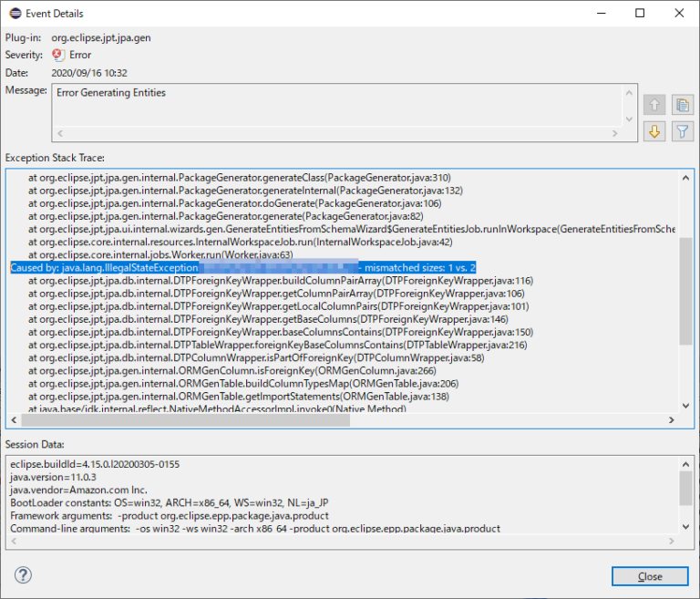Click the eclipse.buildId session data line
Screen dimensions: 700x599
[x=95, y=464]
